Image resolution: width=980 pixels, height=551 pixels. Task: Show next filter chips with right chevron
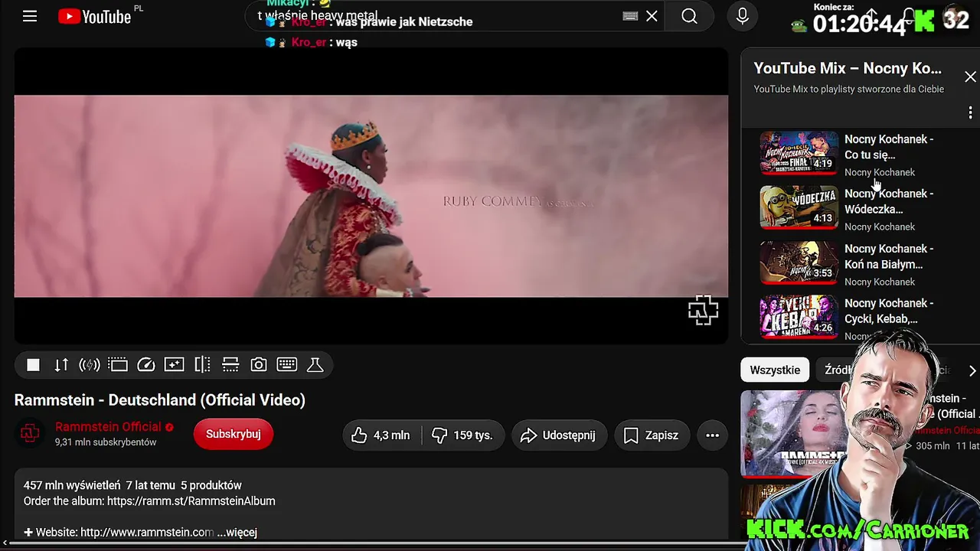pos(972,370)
